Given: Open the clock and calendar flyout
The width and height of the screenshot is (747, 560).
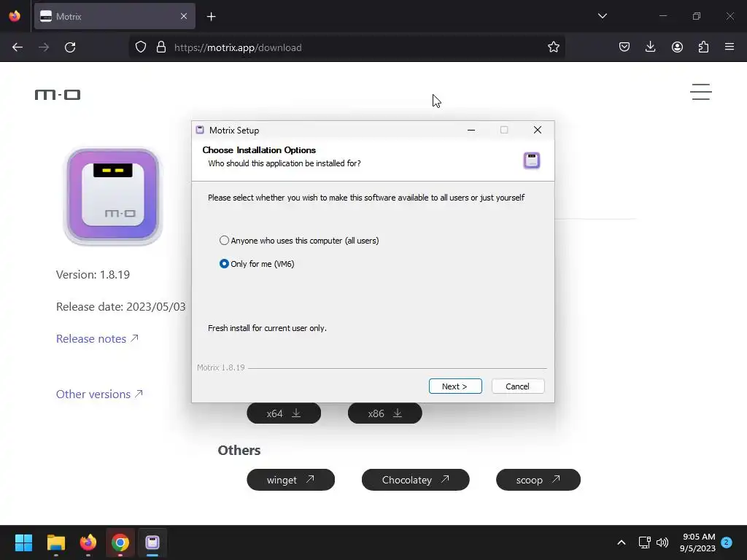Looking at the screenshot, I should [697, 542].
